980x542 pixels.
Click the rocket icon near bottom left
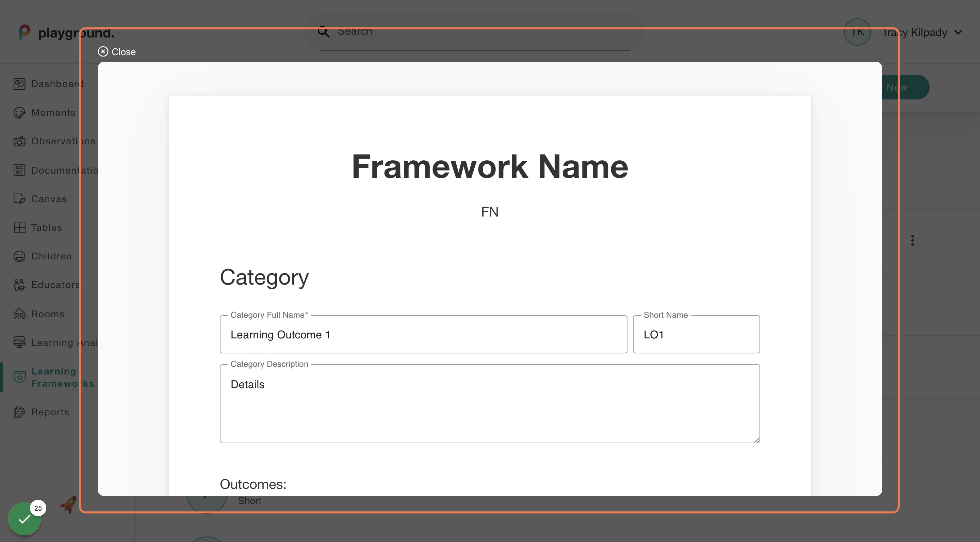(68, 505)
